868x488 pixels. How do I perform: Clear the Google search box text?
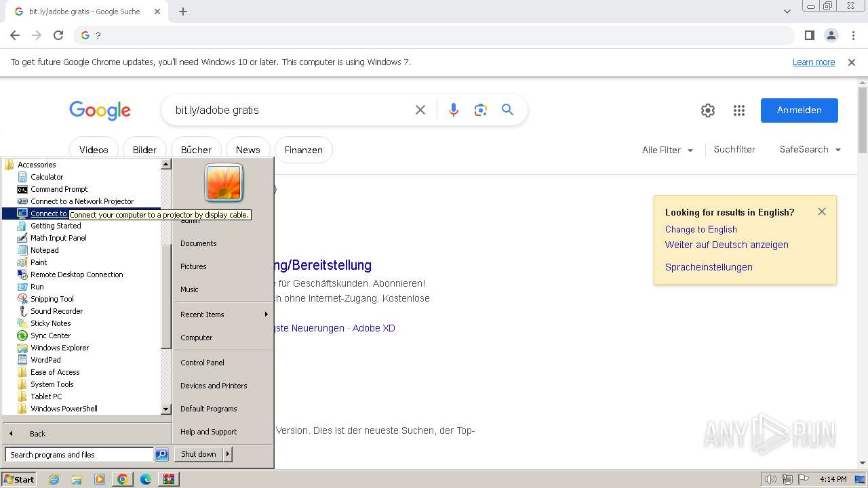[x=420, y=110]
